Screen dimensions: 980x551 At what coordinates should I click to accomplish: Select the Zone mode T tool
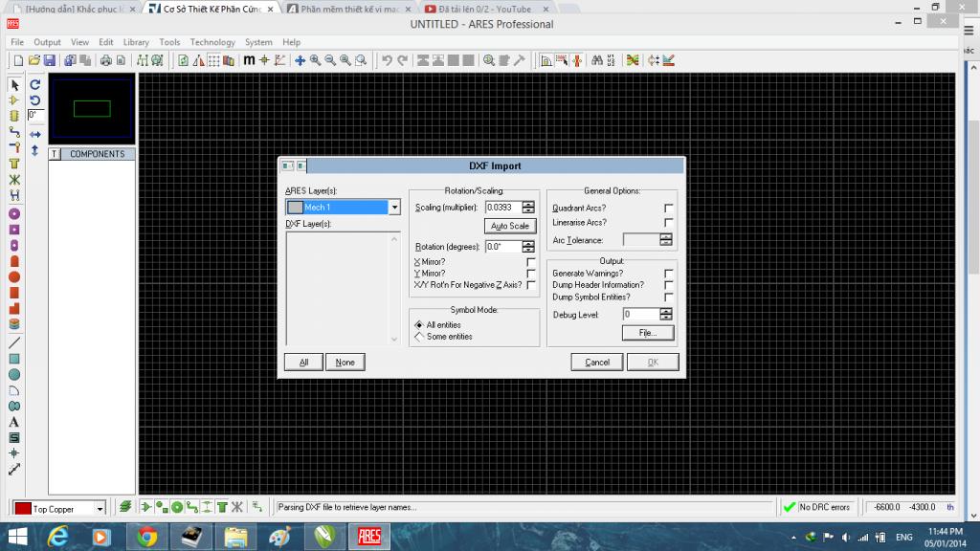(14, 164)
